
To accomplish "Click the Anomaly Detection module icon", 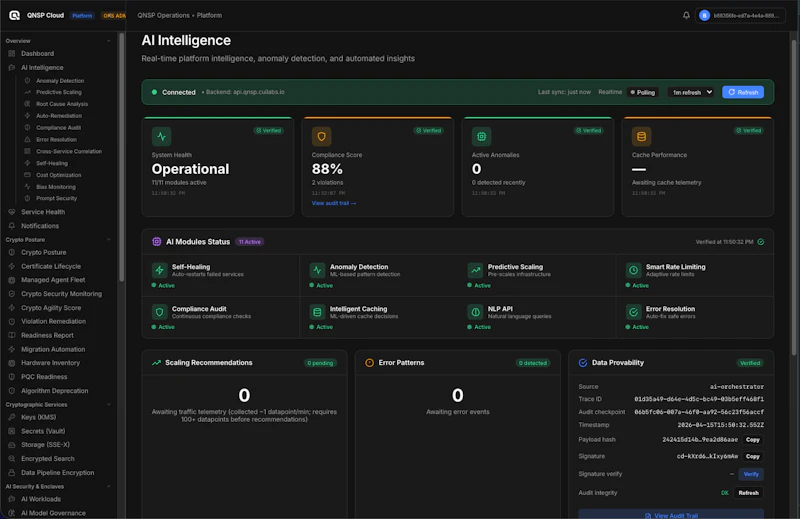I will click(x=317, y=270).
